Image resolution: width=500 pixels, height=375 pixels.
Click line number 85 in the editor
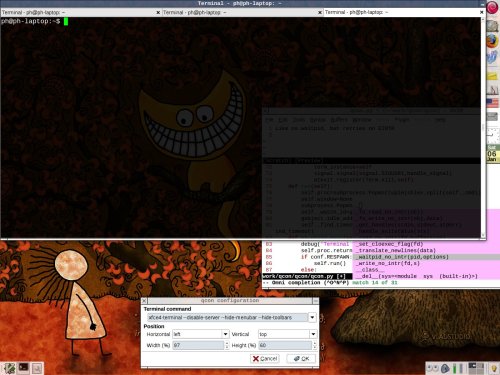pos(269,257)
